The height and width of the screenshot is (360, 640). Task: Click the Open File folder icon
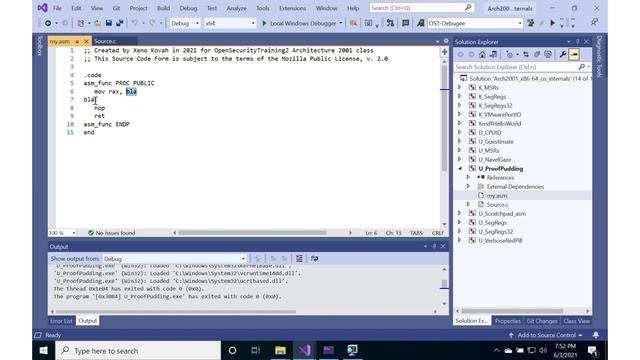coord(98,23)
